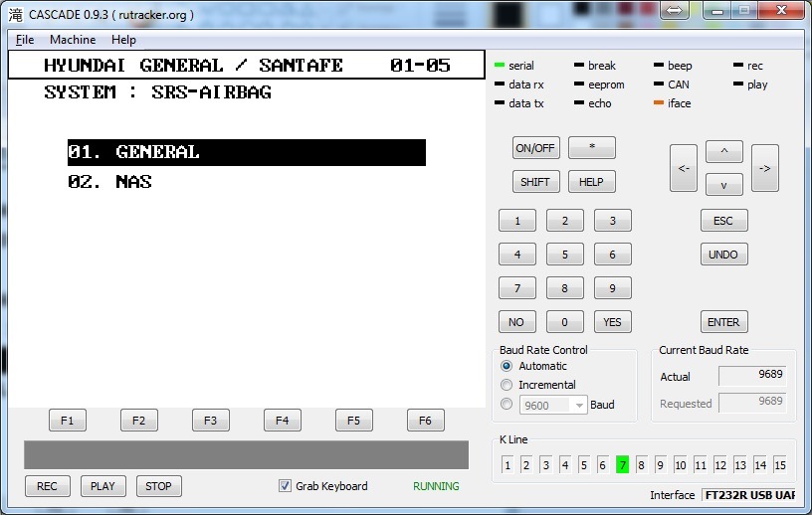Image resolution: width=812 pixels, height=515 pixels.
Task: Open the Help menu
Action: pyautogui.click(x=123, y=40)
